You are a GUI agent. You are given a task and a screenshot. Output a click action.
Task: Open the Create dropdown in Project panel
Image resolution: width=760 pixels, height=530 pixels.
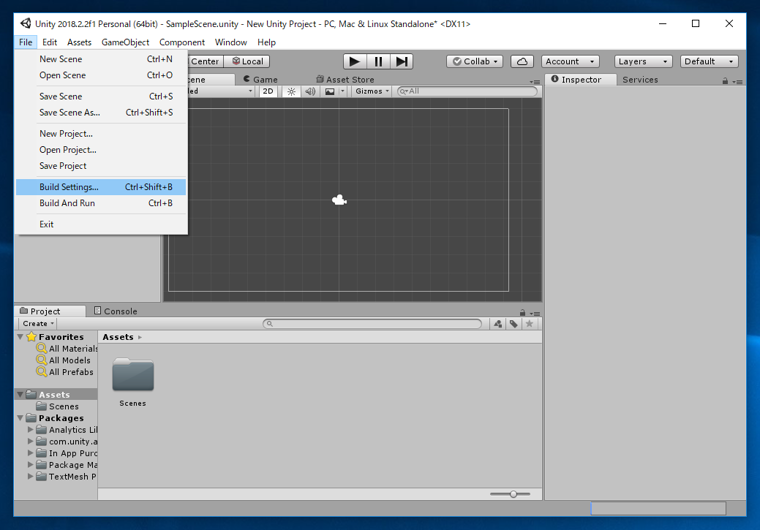click(38, 323)
